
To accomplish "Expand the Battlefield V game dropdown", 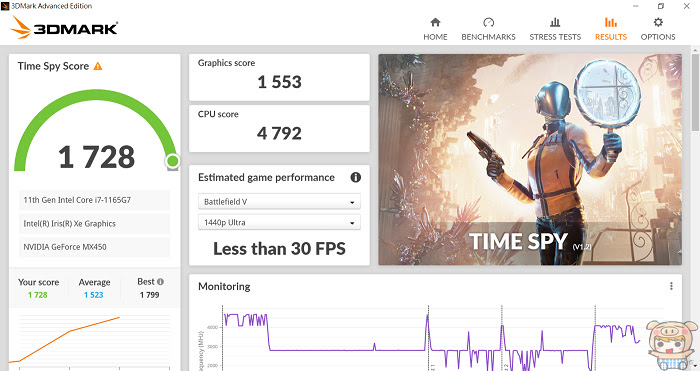I will tap(279, 202).
